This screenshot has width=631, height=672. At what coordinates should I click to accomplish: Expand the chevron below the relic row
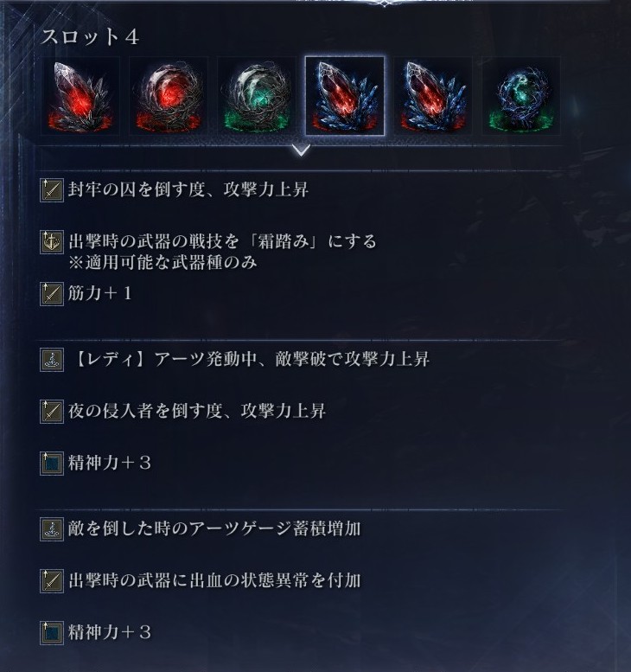(301, 150)
